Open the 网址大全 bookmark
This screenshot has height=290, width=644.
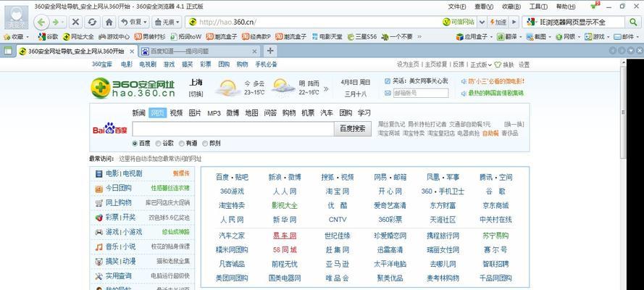coord(78,36)
